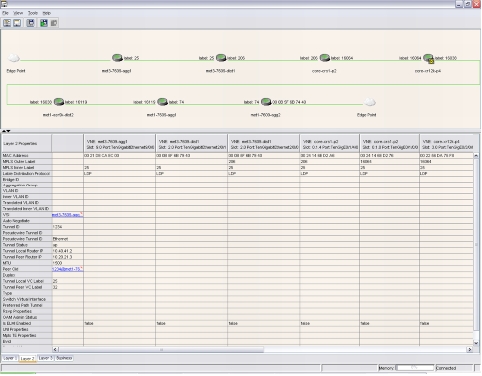Click the MTU value 1500
This screenshot has width=482, height=376.
(x=57, y=263)
